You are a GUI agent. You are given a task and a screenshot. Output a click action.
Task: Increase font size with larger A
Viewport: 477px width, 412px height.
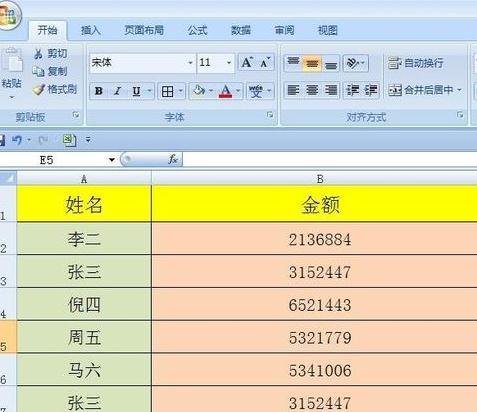pyautogui.click(x=247, y=62)
